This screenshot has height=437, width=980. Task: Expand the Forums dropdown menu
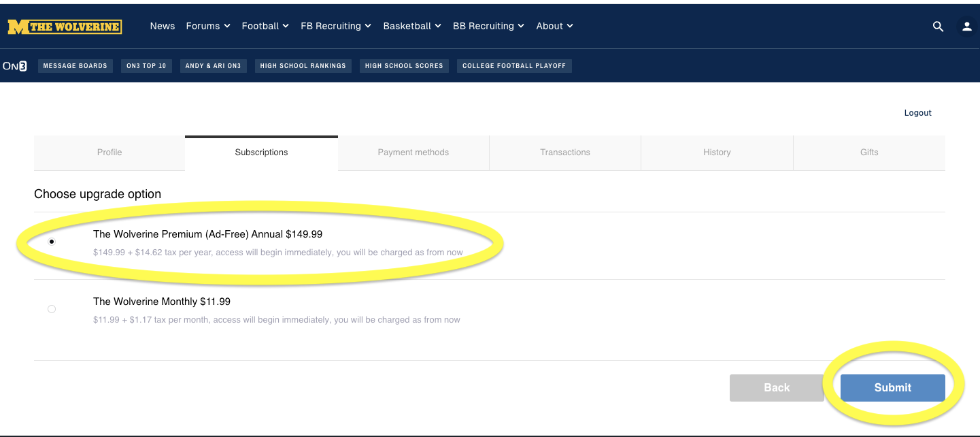[x=208, y=26]
